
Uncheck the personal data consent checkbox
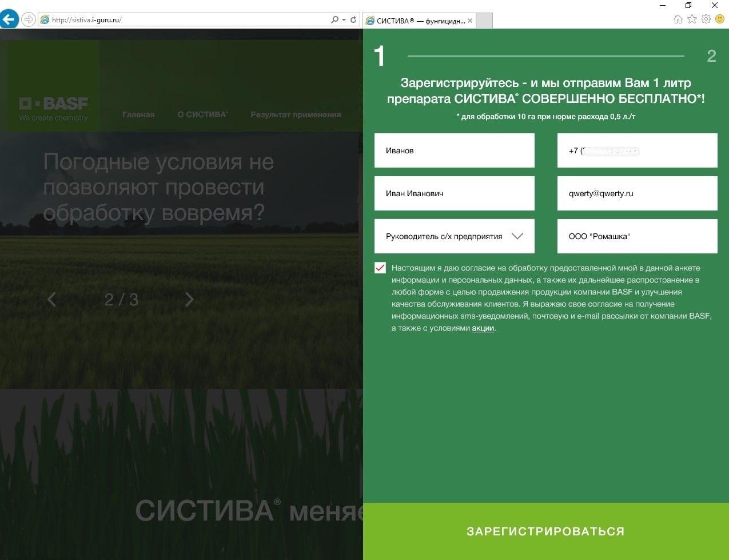[x=380, y=268]
